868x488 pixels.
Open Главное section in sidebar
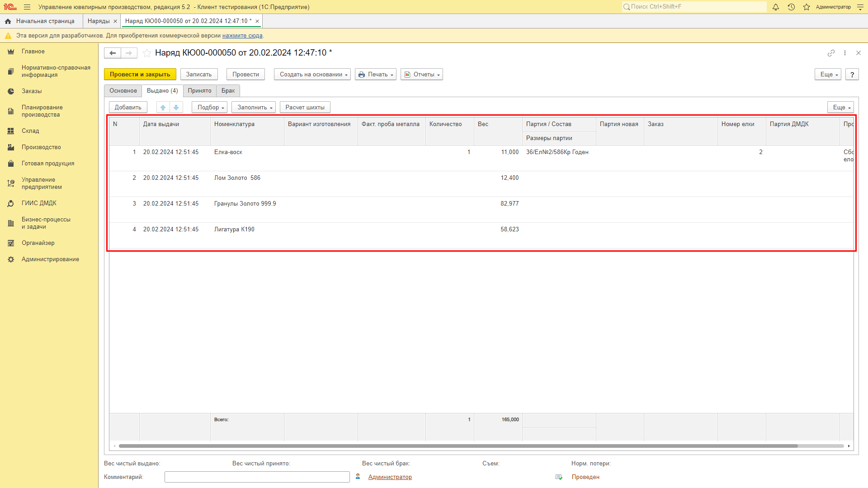(33, 52)
